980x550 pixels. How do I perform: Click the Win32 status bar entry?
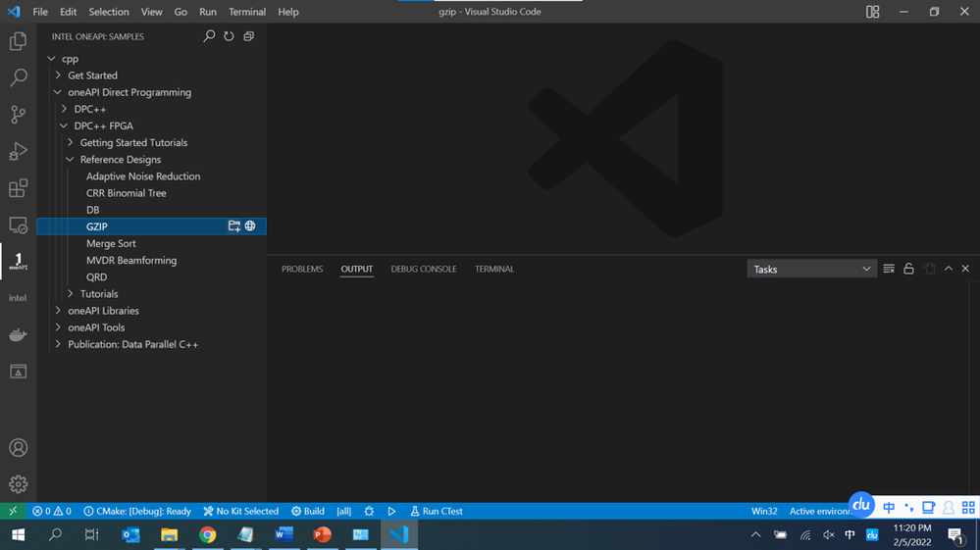click(764, 511)
